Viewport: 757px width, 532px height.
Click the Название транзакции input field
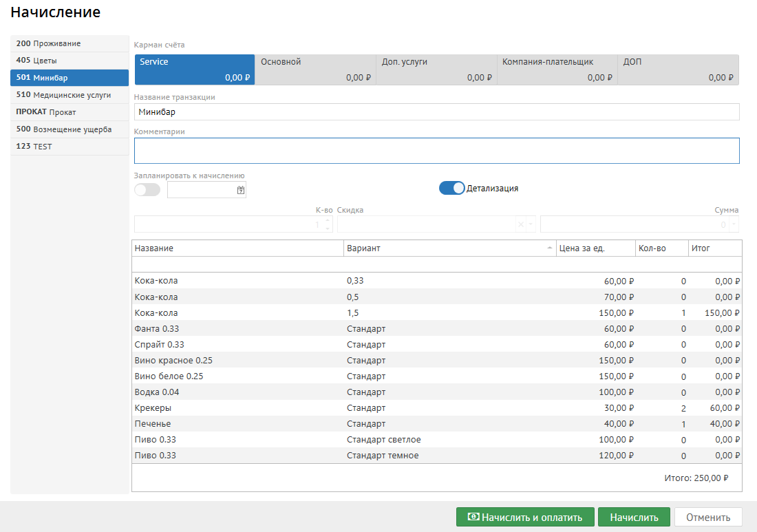436,111
